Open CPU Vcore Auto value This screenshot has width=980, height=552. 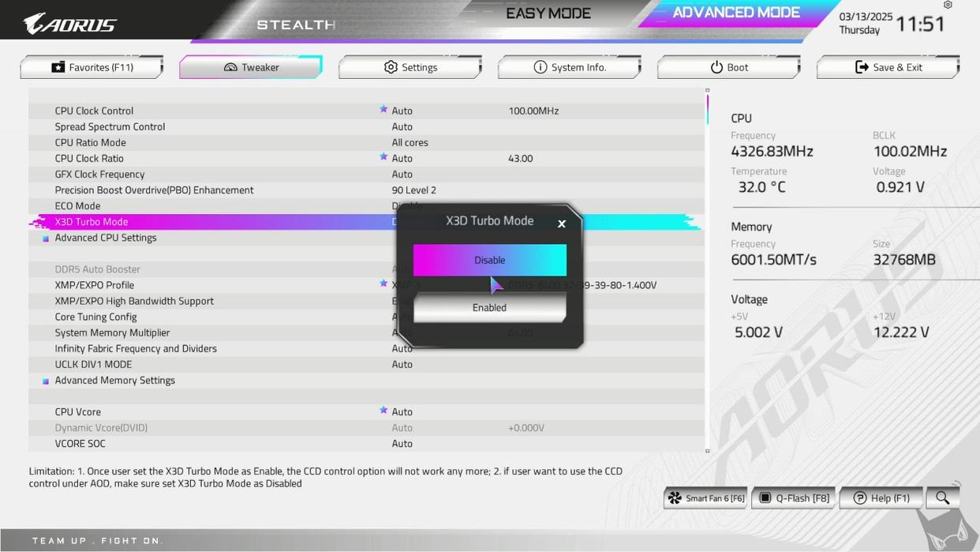point(402,412)
